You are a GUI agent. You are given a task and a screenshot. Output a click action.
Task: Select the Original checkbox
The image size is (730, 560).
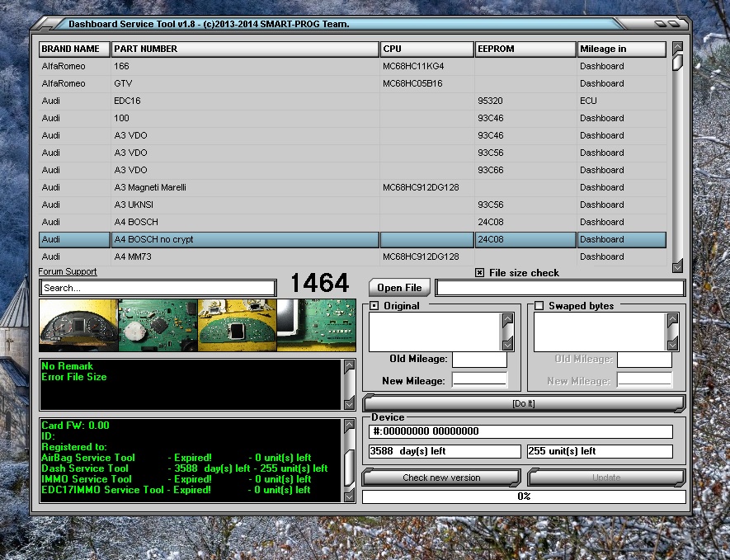(374, 306)
